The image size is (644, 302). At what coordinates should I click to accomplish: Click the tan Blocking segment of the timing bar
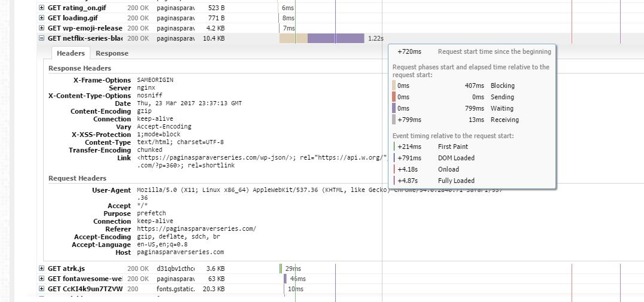[x=293, y=38]
